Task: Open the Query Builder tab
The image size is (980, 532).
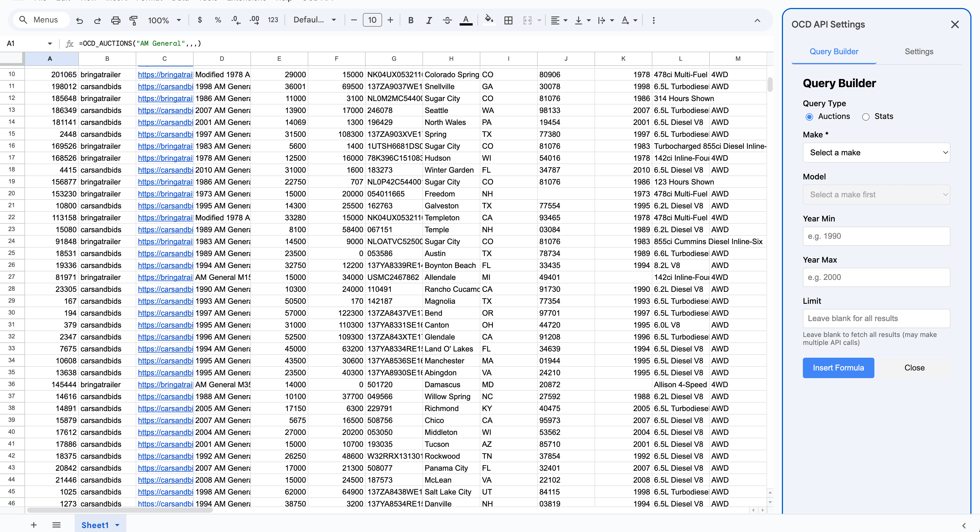Action: (x=834, y=51)
